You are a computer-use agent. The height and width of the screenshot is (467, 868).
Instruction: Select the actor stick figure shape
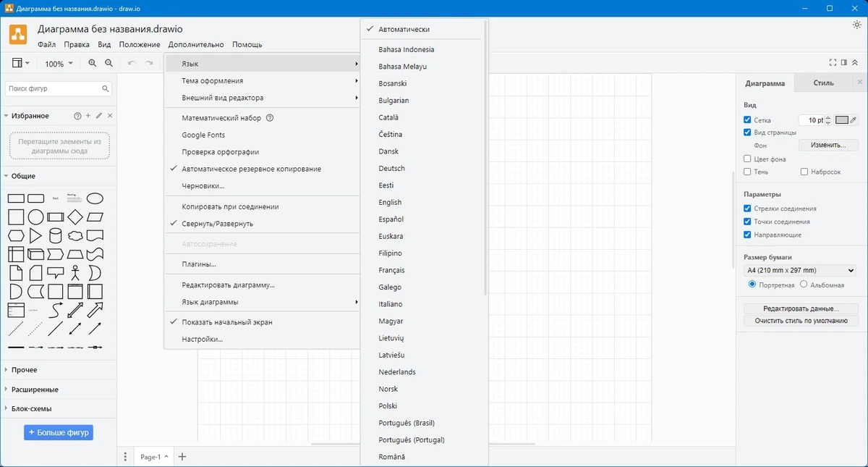click(x=75, y=273)
